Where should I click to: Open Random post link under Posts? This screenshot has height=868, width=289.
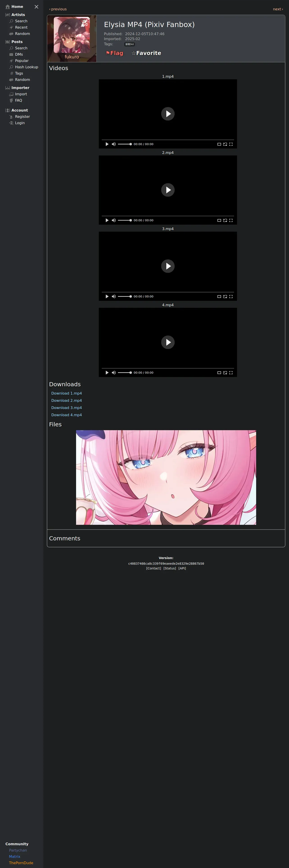pos(22,80)
